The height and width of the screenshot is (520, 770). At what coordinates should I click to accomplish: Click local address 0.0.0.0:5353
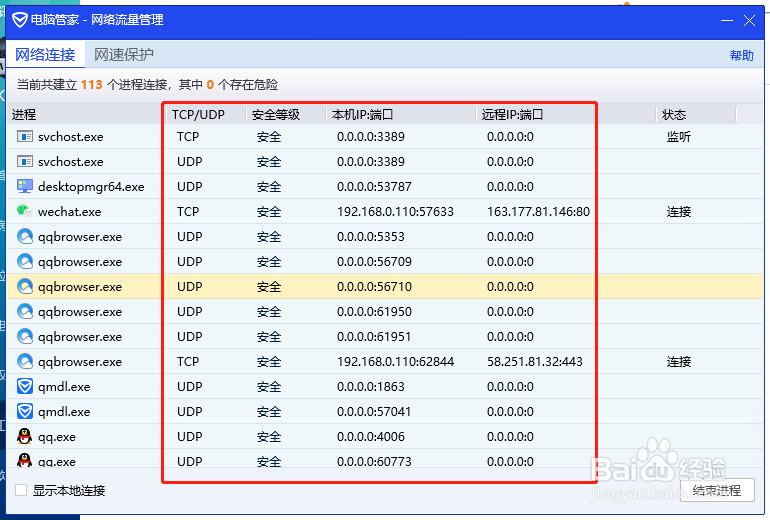[371, 237]
